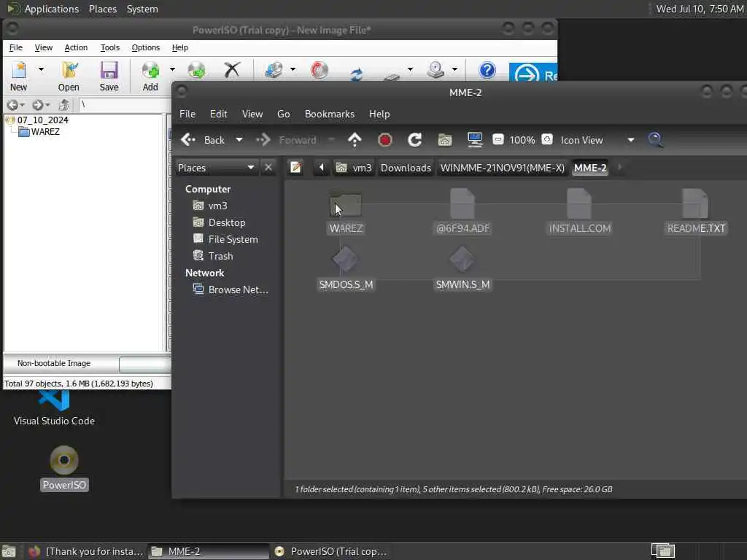Click PowerISO Extract toolbar icon
This screenshot has height=560, width=747.
[x=196, y=70]
